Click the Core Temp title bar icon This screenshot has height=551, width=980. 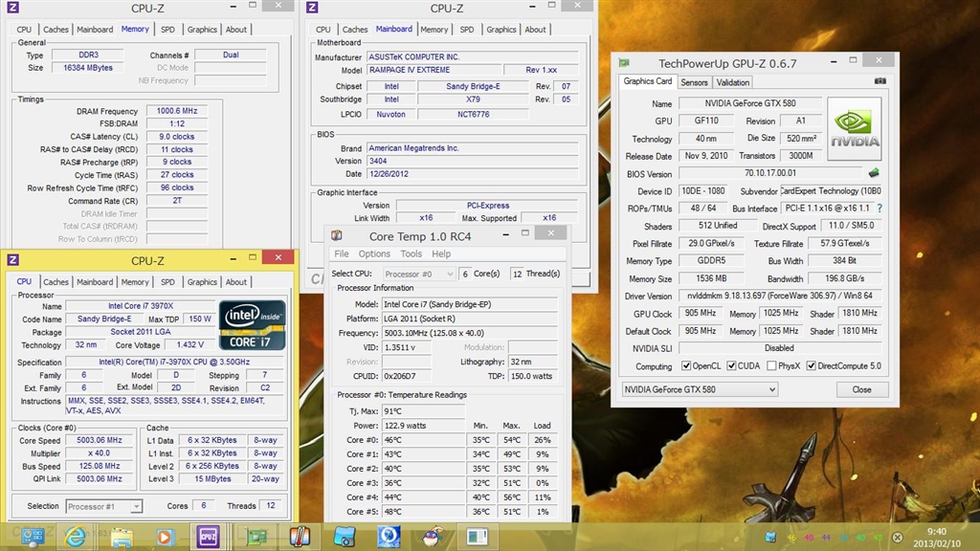click(336, 235)
